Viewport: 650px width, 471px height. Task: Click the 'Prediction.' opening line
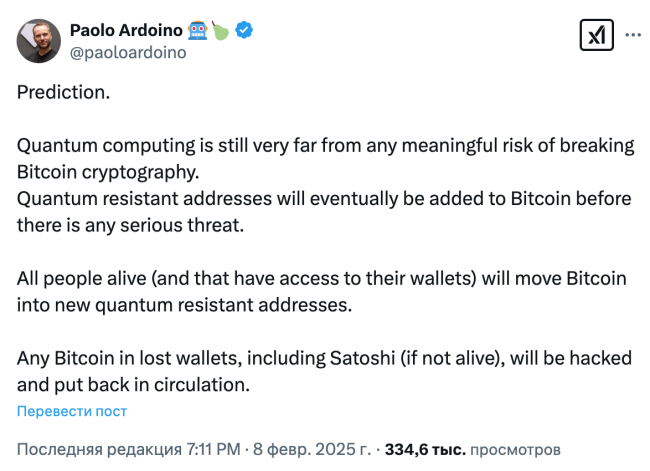pyautogui.click(x=63, y=92)
